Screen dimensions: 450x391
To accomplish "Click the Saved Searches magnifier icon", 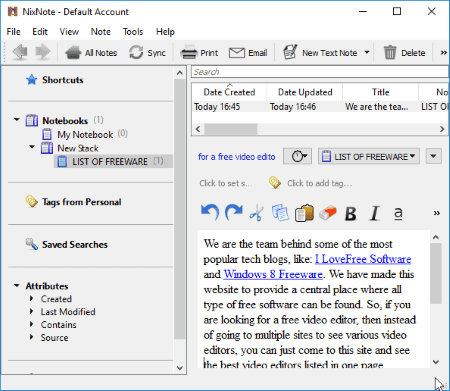I will (x=32, y=244).
